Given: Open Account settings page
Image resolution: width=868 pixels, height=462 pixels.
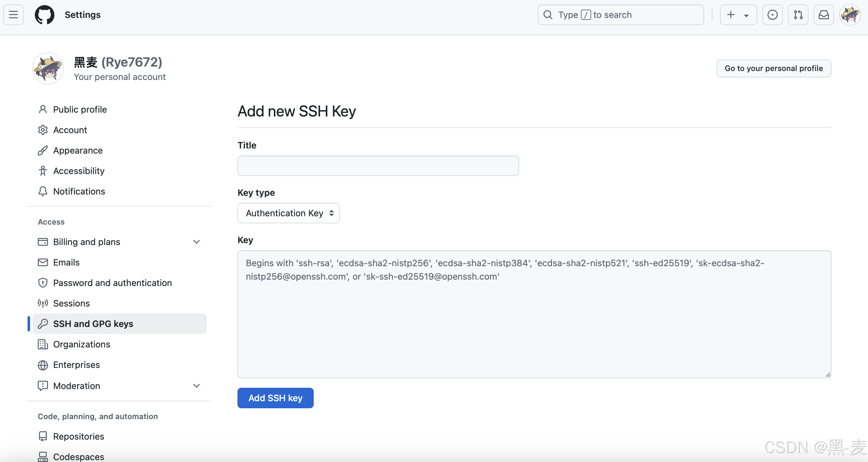Looking at the screenshot, I should coord(120,130).
